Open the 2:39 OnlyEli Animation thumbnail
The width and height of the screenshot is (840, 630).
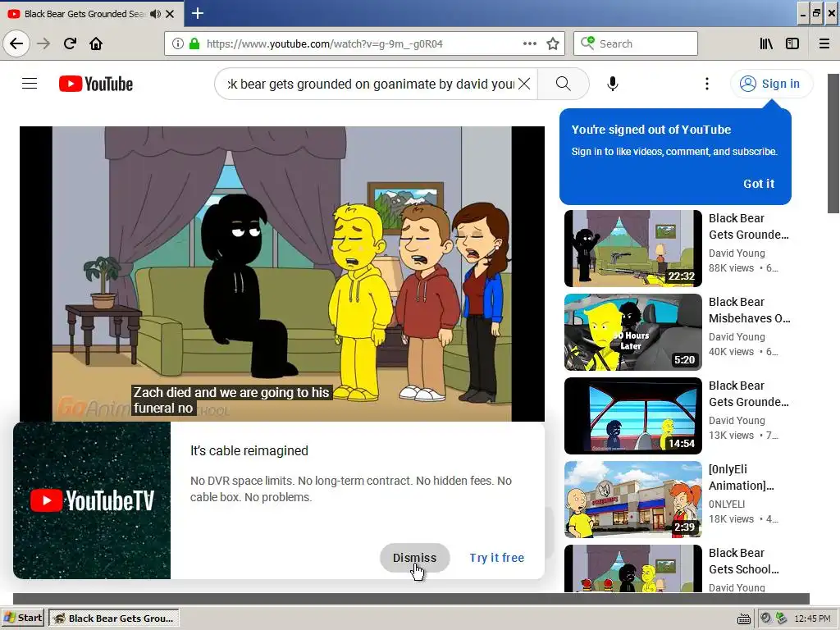(633, 500)
